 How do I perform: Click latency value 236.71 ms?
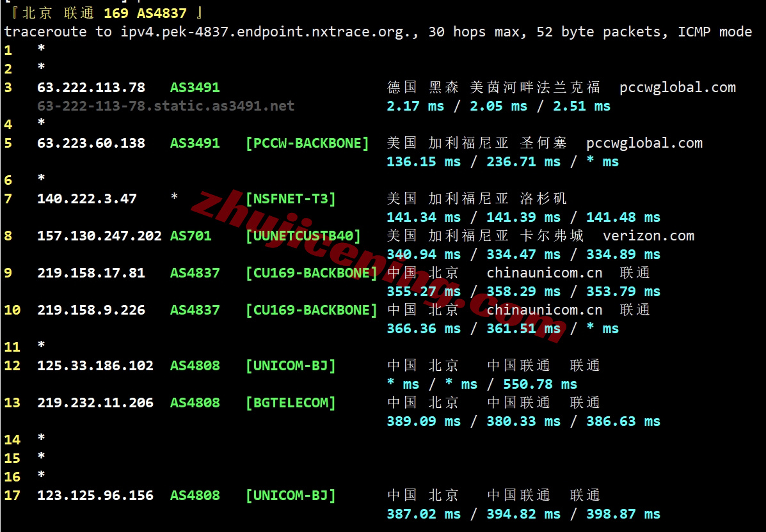523,162
